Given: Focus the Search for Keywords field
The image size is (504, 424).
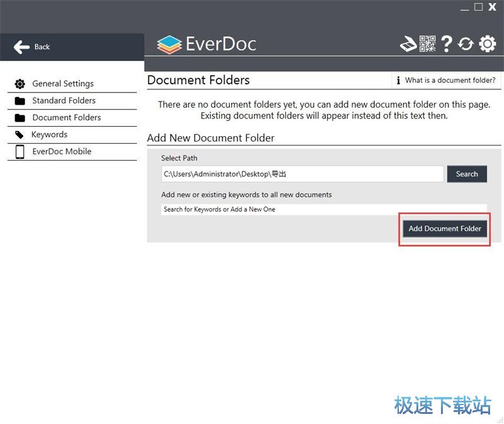Looking at the screenshot, I should pyautogui.click(x=324, y=209).
